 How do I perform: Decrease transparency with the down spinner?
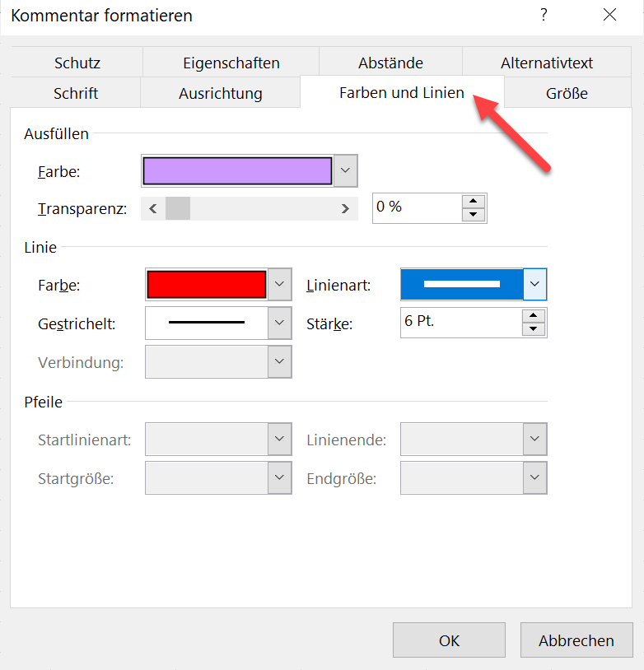[x=473, y=215]
